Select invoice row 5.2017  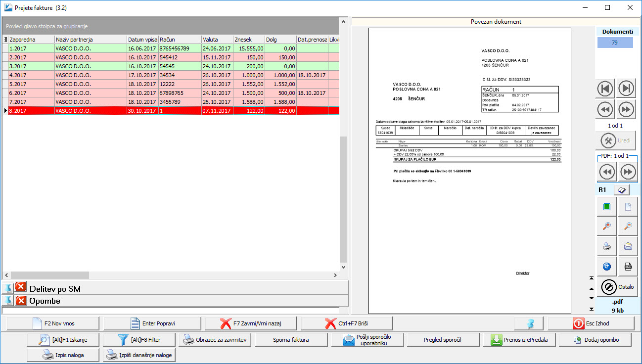coord(171,84)
